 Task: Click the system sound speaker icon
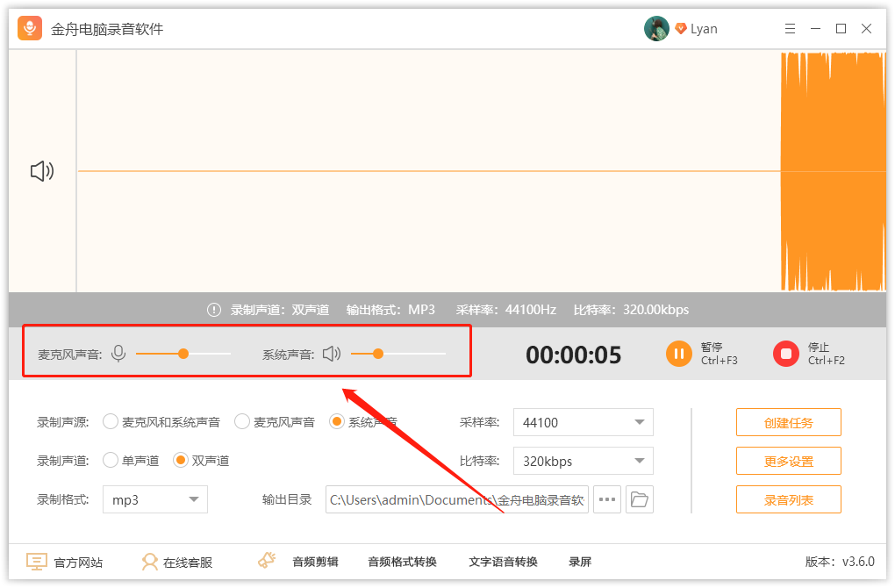332,354
